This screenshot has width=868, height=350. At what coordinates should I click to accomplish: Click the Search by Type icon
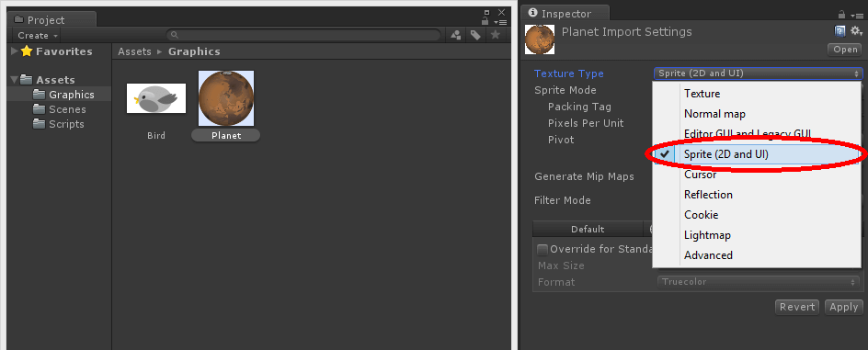click(x=456, y=35)
